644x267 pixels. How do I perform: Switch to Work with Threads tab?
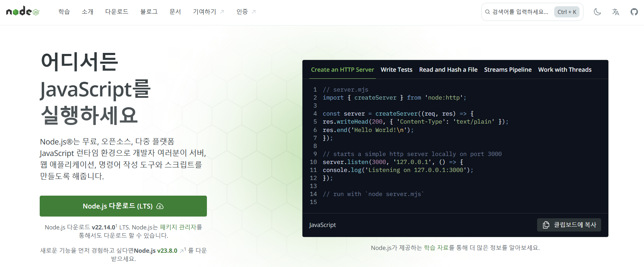[565, 70]
